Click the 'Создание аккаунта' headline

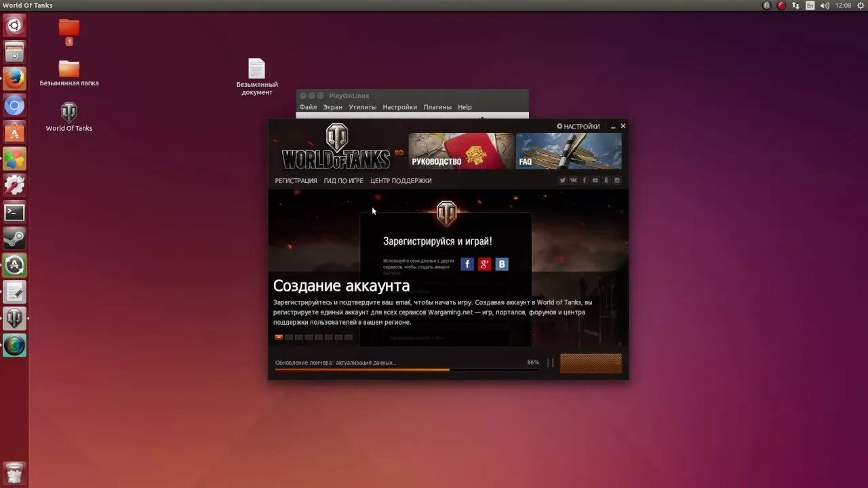click(x=341, y=285)
